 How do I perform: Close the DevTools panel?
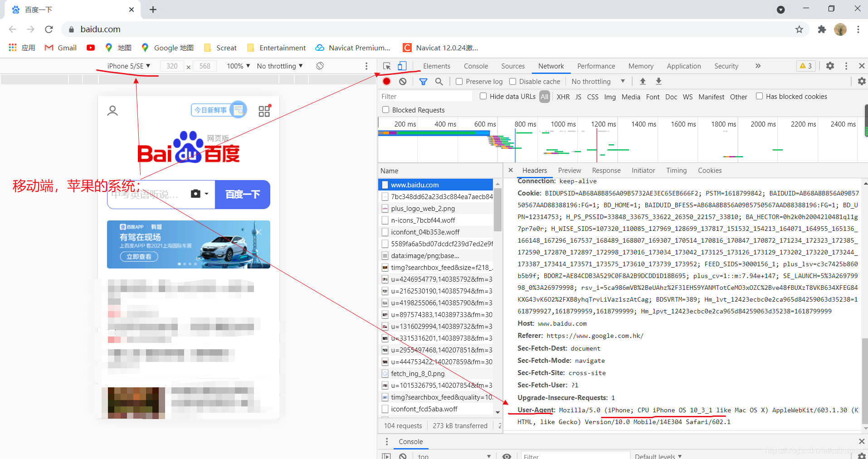pos(862,66)
